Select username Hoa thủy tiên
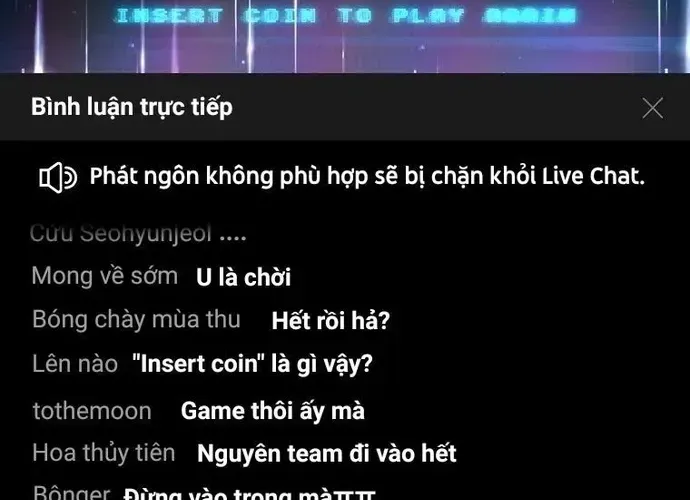Screen dimensions: 690x500 click(104, 453)
